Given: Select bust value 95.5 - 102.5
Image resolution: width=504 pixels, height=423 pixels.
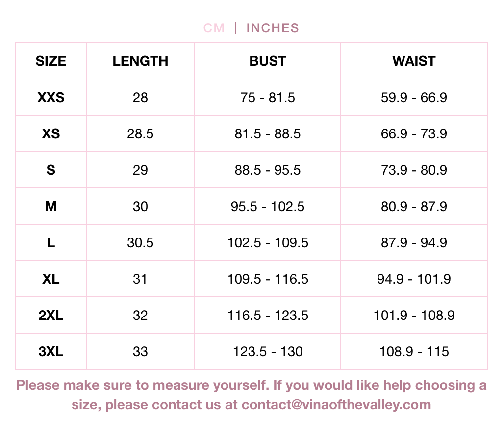Looking at the screenshot, I should point(267,207).
